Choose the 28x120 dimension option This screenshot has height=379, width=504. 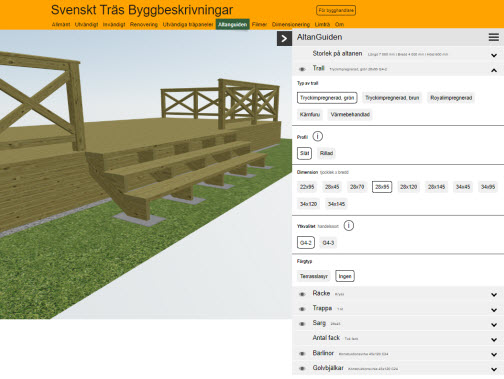coord(409,187)
